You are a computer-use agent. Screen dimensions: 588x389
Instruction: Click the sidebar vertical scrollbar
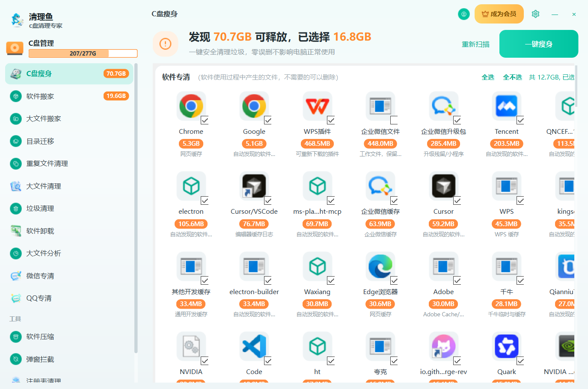pyautogui.click(x=136, y=208)
